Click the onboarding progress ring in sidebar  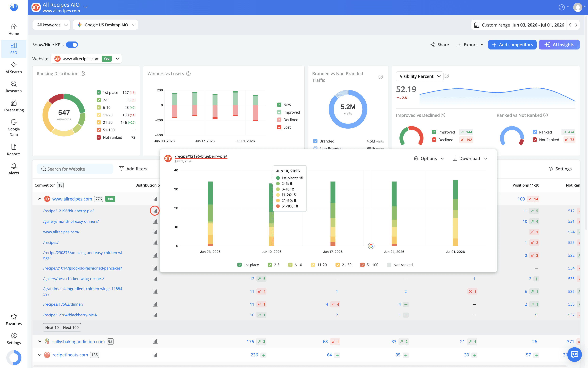[x=14, y=357]
